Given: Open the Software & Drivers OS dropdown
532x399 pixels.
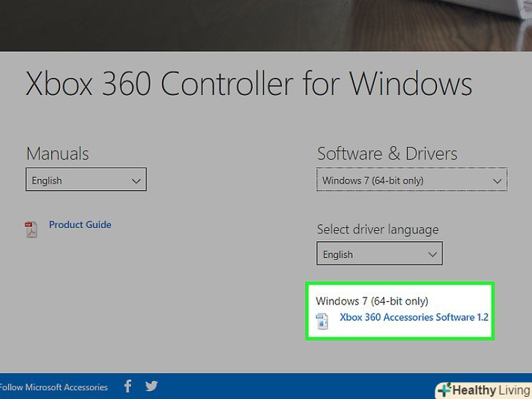Looking at the screenshot, I should [412, 179].
